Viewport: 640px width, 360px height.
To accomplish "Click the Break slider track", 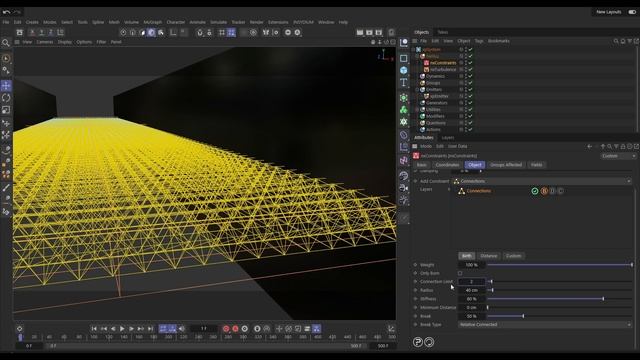I will tap(560, 316).
